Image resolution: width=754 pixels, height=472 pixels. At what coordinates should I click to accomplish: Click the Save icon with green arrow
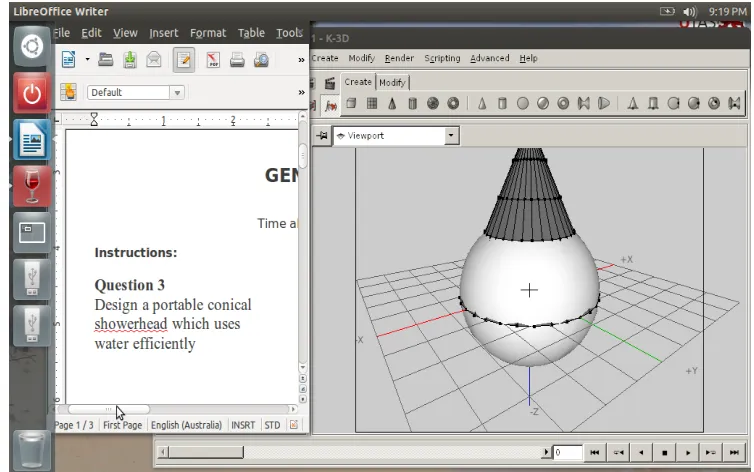130,60
